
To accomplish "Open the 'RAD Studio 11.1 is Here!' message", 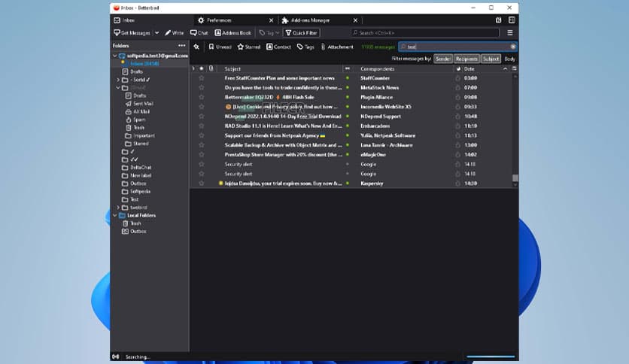I will [x=283, y=126].
